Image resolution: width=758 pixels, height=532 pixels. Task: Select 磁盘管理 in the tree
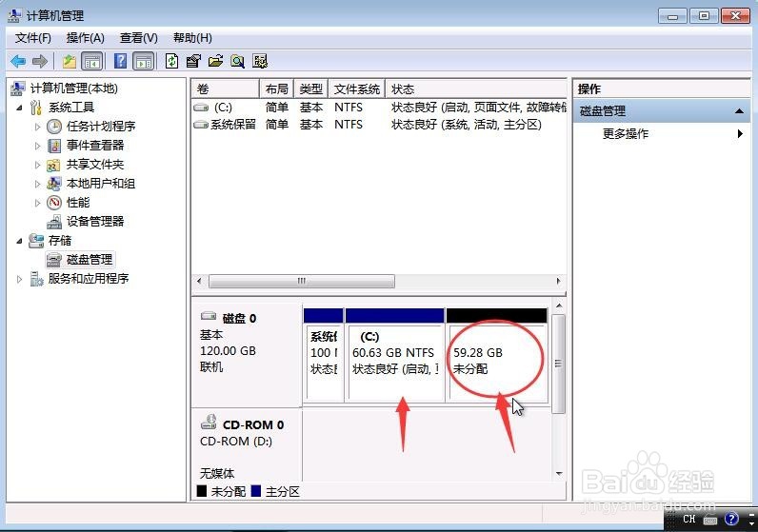(x=90, y=260)
